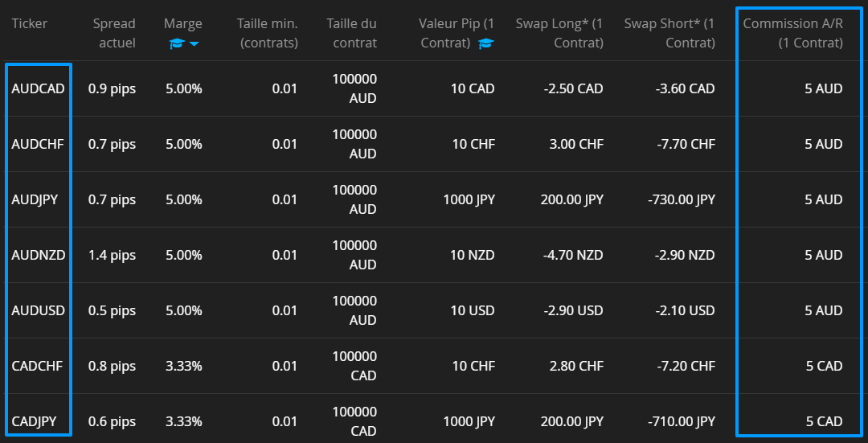Click the 1.4 pips spread for AUDNZD
The height and width of the screenshot is (443, 868).
pos(112,255)
